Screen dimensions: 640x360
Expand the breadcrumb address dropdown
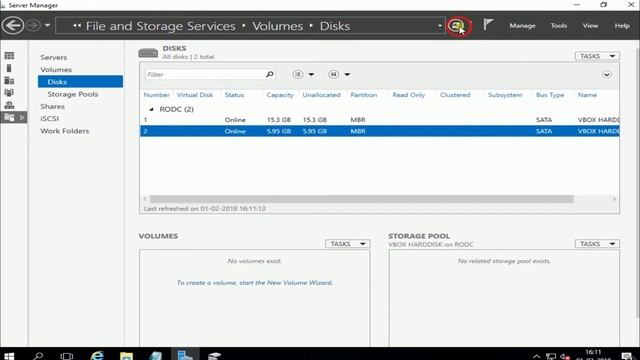click(x=440, y=26)
